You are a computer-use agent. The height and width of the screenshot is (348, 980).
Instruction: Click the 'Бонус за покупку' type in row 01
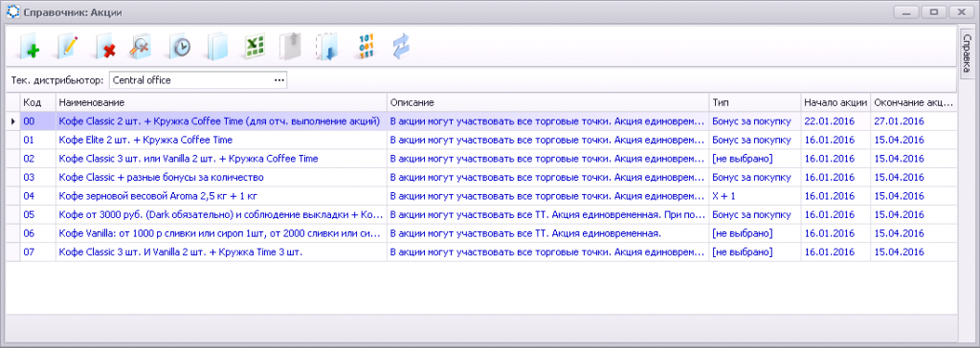tap(754, 140)
